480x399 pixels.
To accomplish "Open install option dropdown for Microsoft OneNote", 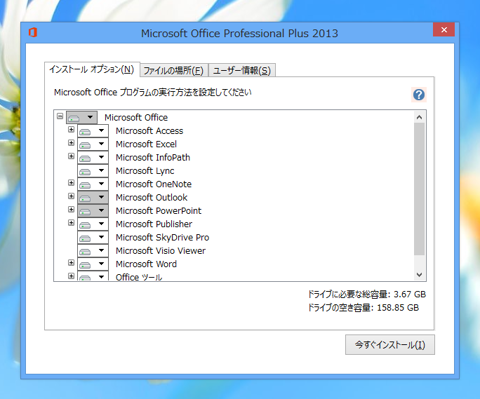I will 93,184.
